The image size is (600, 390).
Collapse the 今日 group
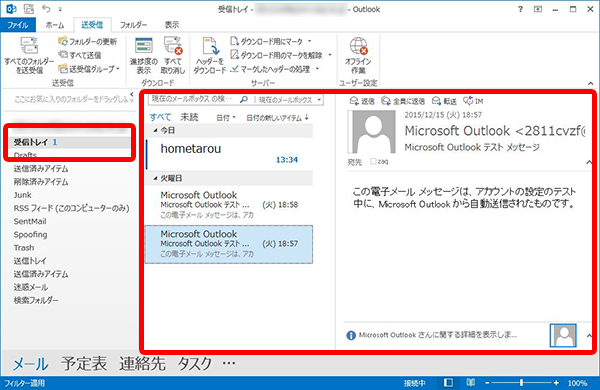[x=155, y=131]
